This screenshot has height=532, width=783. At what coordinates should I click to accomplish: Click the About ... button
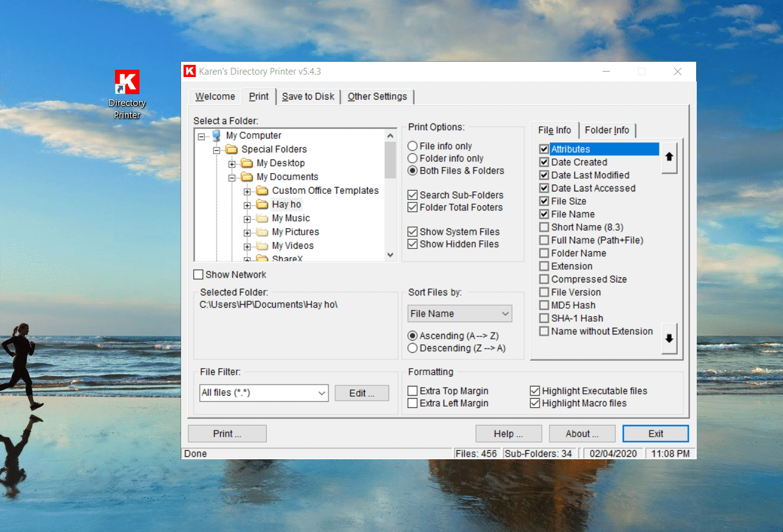[x=582, y=434]
